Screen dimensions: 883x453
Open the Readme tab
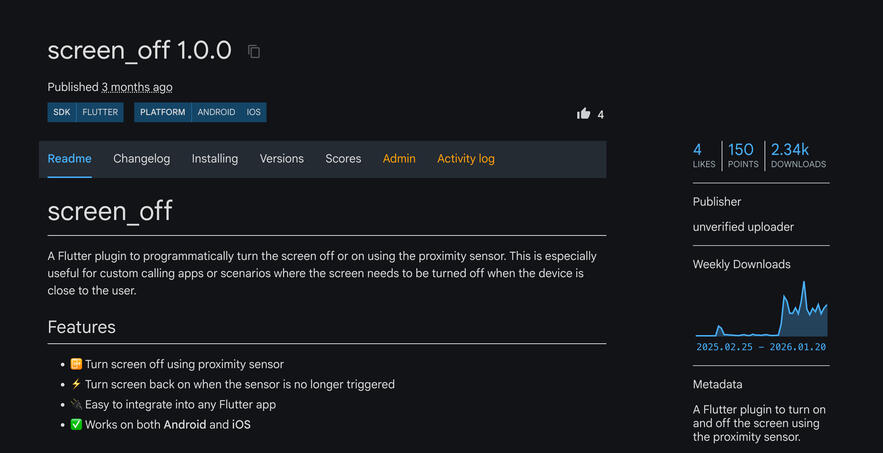[x=70, y=159]
